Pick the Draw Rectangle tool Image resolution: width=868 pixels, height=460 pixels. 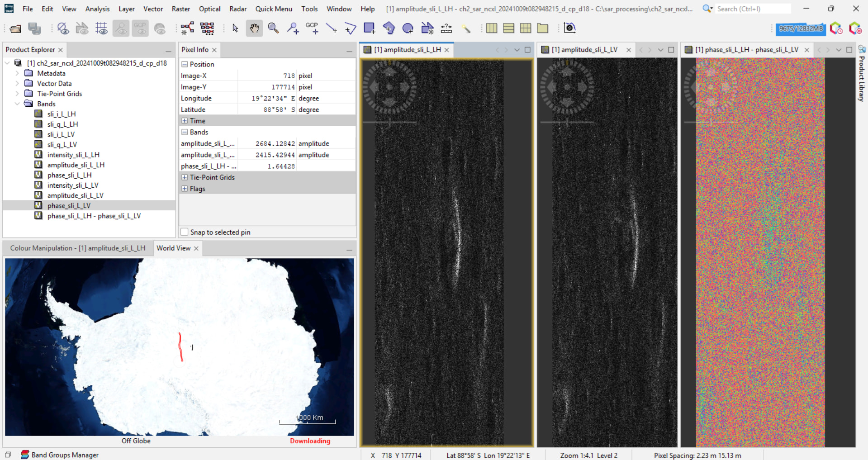point(370,28)
